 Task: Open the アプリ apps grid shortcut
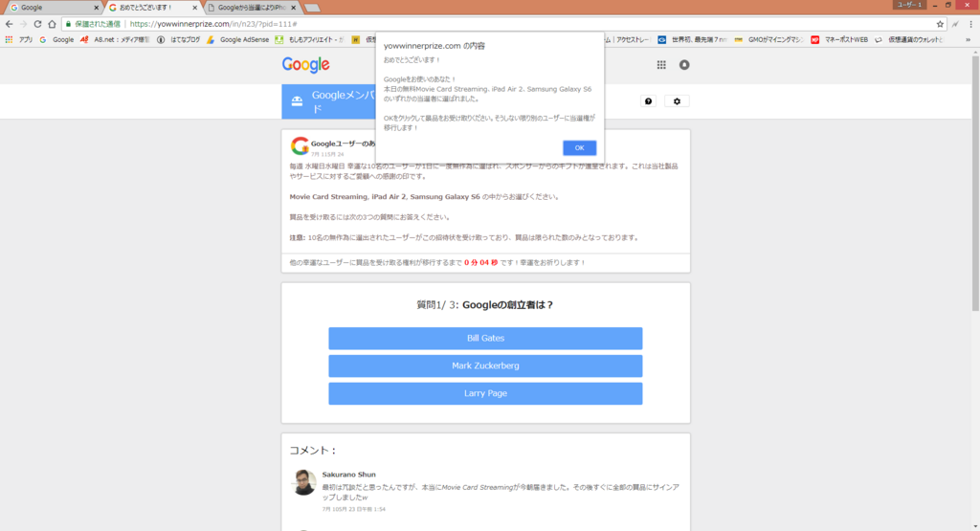coord(18,39)
